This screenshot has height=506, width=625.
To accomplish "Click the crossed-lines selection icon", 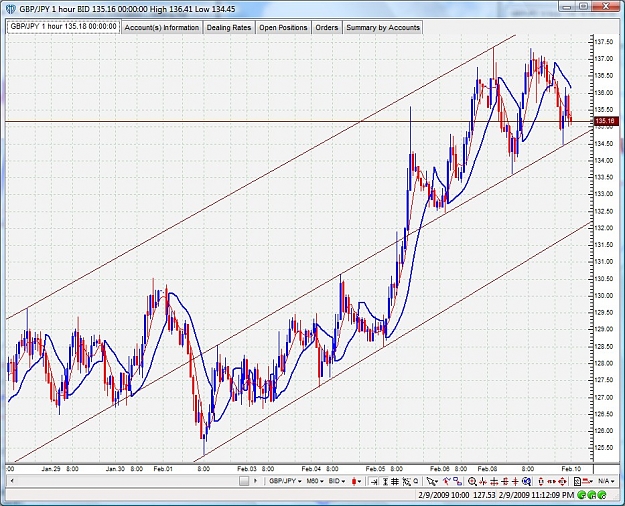I will [x=407, y=482].
